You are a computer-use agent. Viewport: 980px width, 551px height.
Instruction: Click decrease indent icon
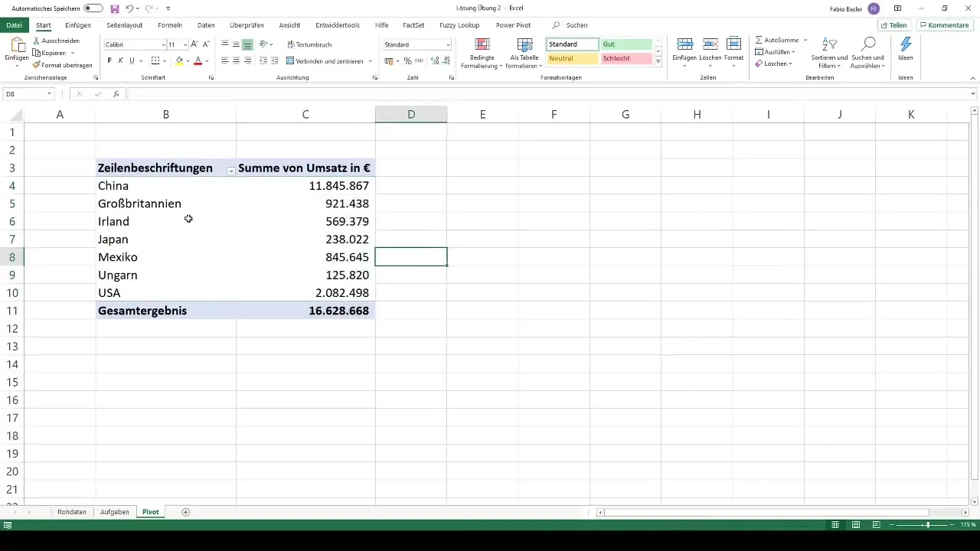(x=263, y=60)
